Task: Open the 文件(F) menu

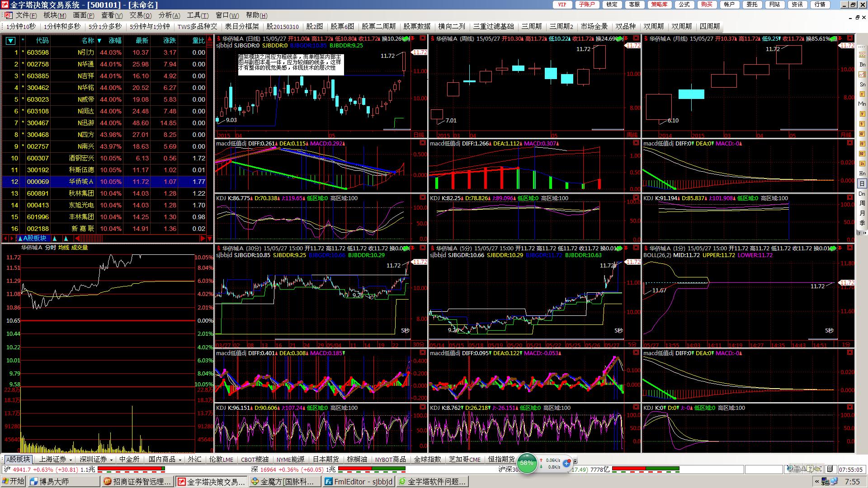Action: pyautogui.click(x=26, y=15)
